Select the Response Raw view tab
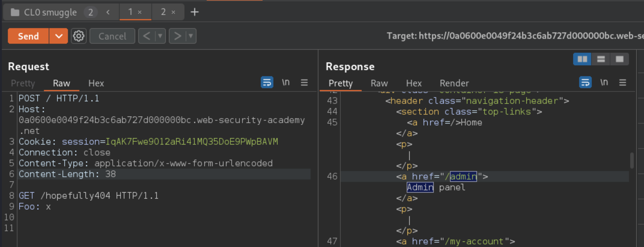This screenshot has width=644, height=247. 379,83
